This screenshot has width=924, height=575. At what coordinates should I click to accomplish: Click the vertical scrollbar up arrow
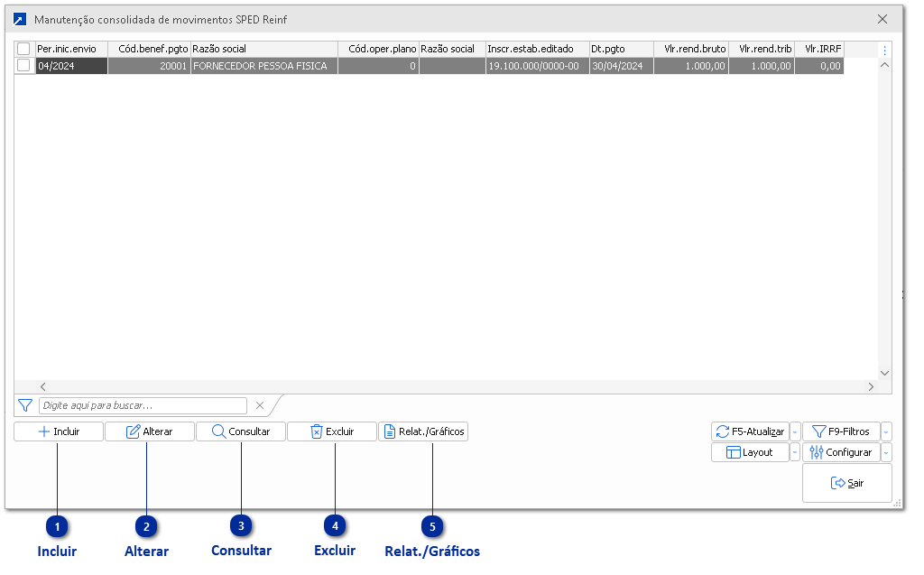(884, 65)
